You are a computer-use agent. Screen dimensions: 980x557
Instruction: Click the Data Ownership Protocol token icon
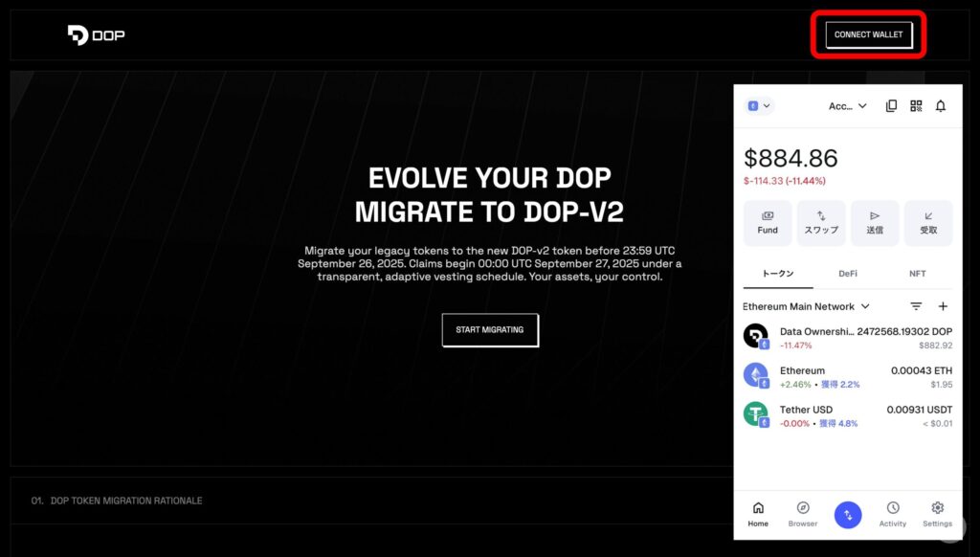click(x=756, y=336)
